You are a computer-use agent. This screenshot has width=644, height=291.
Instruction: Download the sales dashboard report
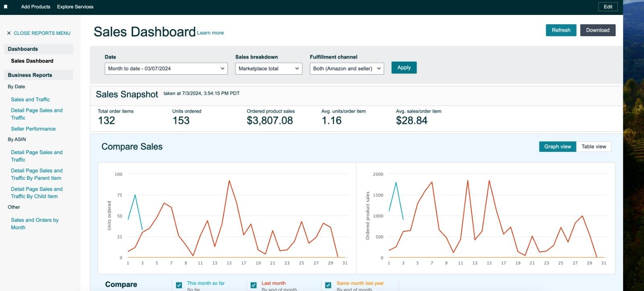pos(597,30)
